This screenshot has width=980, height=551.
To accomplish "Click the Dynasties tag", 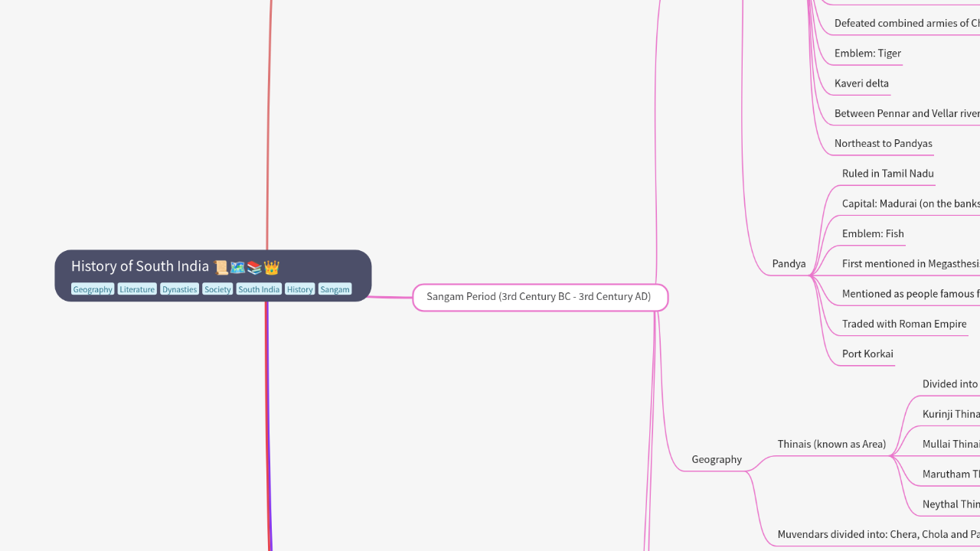I will pyautogui.click(x=179, y=289).
